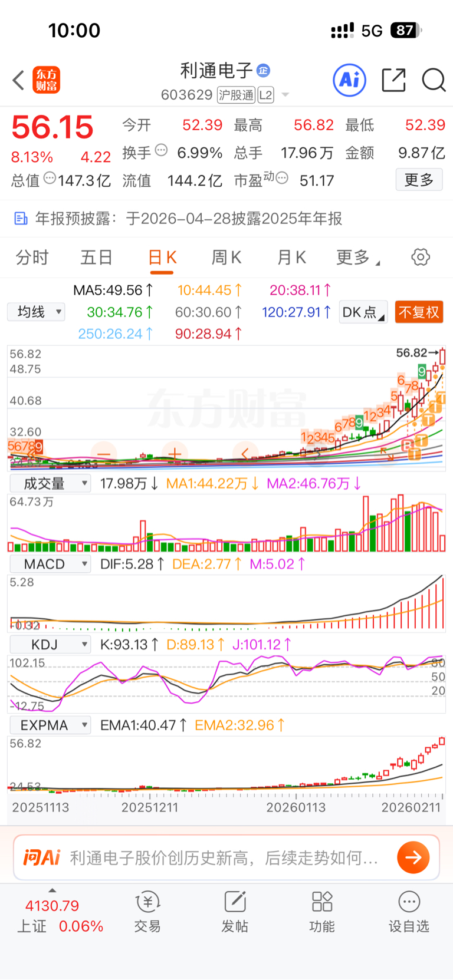Switch to 五日 tab
The height and width of the screenshot is (980, 453).
[97, 258]
